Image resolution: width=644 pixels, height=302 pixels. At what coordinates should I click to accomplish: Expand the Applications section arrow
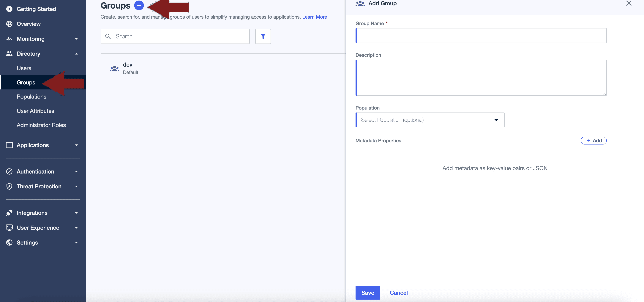tap(76, 145)
